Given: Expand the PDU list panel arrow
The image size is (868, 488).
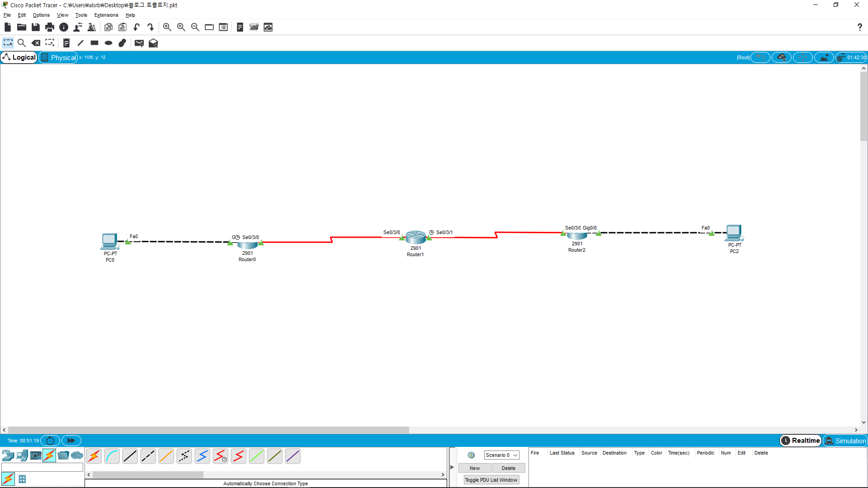Looking at the screenshot, I should 452,467.
